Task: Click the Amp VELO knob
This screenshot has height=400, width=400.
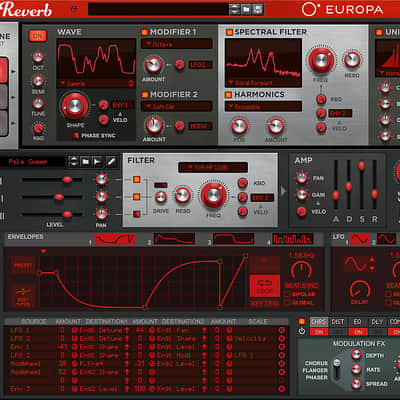Action: click(301, 212)
